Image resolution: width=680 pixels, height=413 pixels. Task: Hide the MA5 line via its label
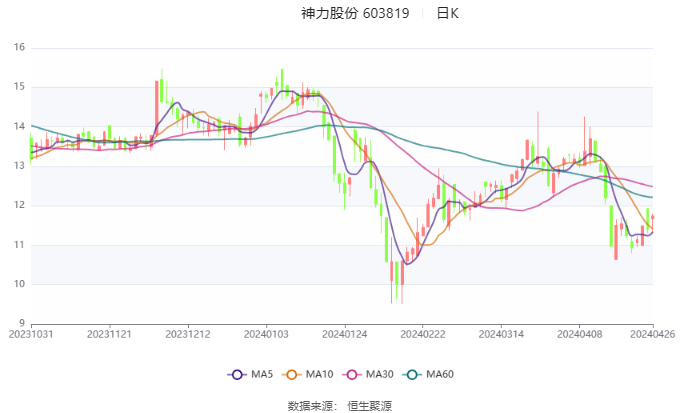[x=262, y=374]
